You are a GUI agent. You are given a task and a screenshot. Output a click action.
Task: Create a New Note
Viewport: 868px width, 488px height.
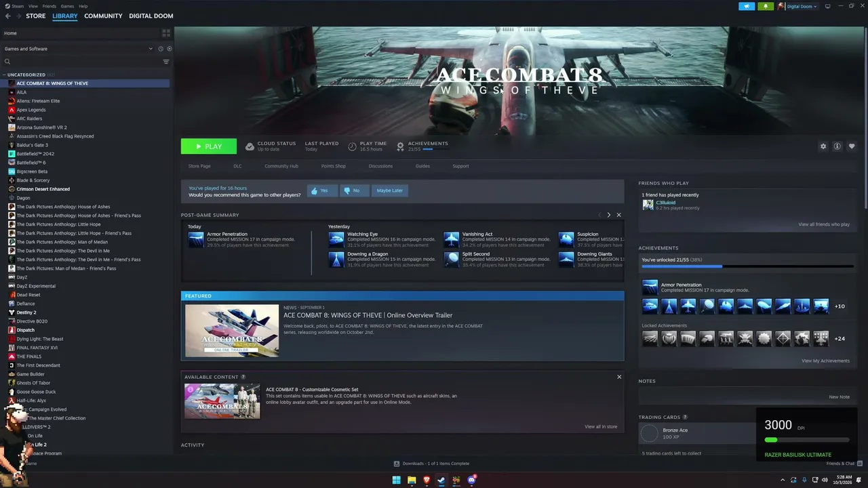[x=839, y=396]
